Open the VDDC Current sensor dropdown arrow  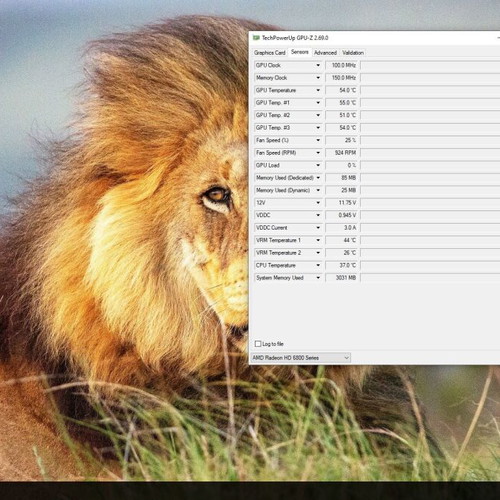pos(318,228)
